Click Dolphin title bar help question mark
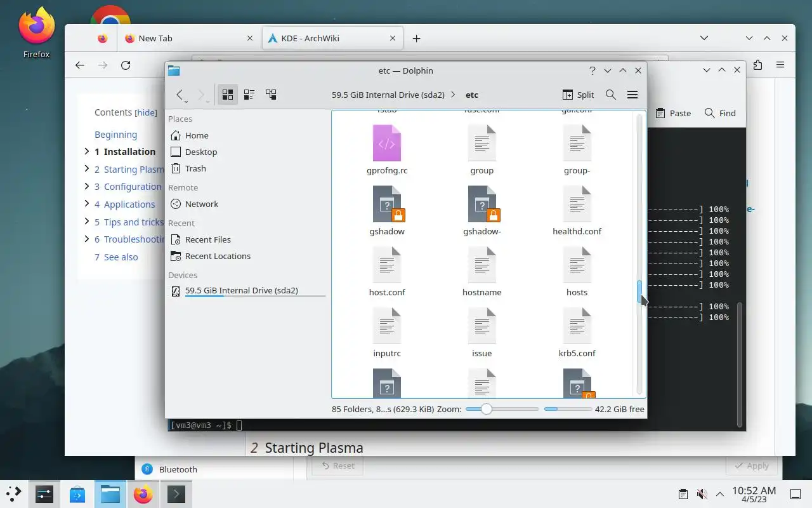The height and width of the screenshot is (508, 812). point(592,70)
